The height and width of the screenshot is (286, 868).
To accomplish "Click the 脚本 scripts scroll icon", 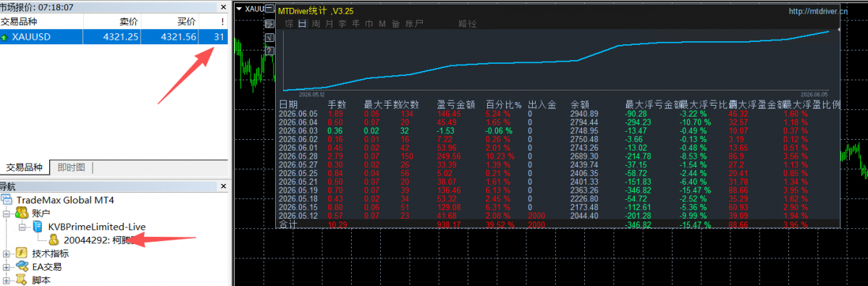I will click(22, 280).
